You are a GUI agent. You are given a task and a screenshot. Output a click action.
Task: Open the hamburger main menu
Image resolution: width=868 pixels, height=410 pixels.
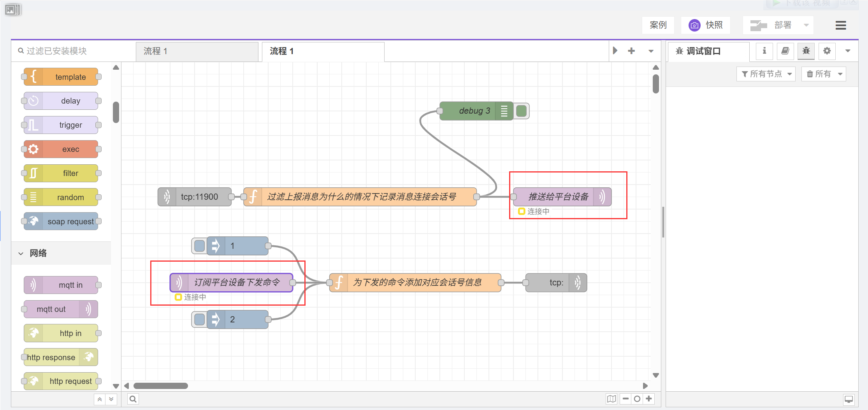pos(840,25)
